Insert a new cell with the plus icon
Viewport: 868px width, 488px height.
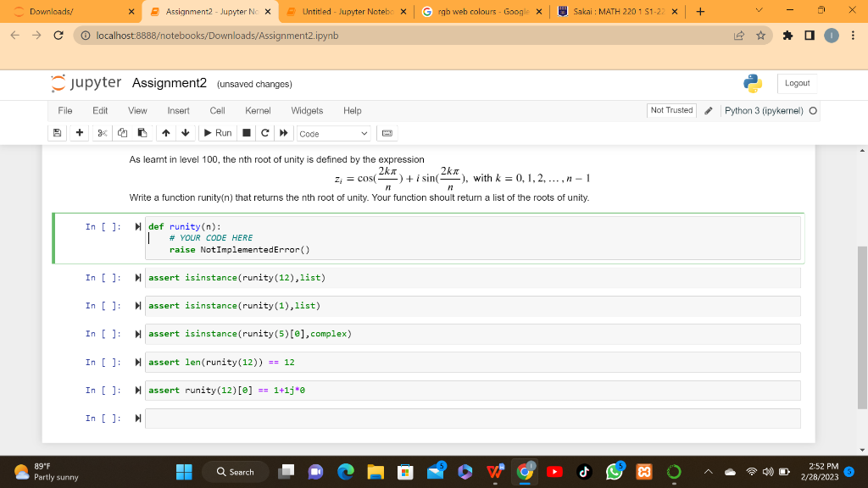(80, 133)
